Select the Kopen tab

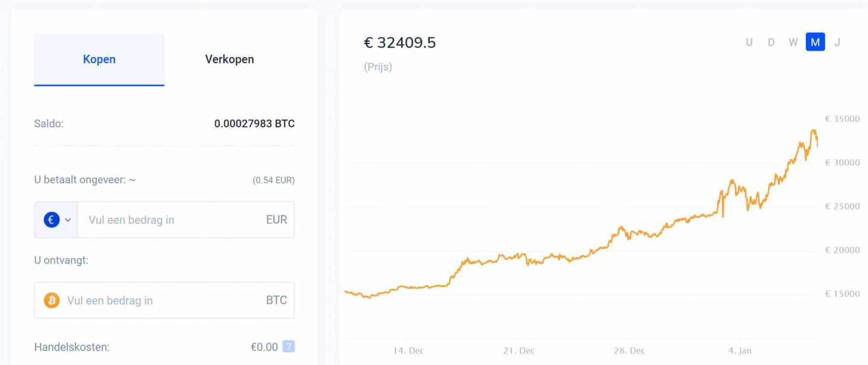click(x=99, y=59)
